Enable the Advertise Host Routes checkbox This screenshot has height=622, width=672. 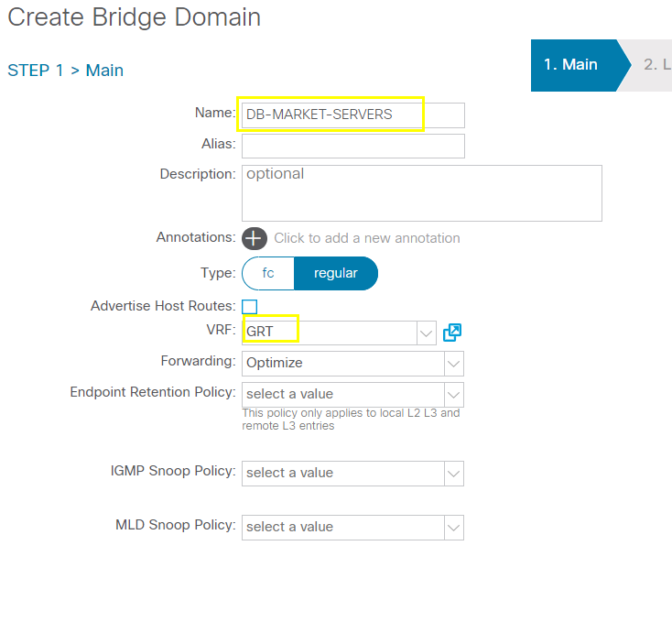click(x=249, y=307)
